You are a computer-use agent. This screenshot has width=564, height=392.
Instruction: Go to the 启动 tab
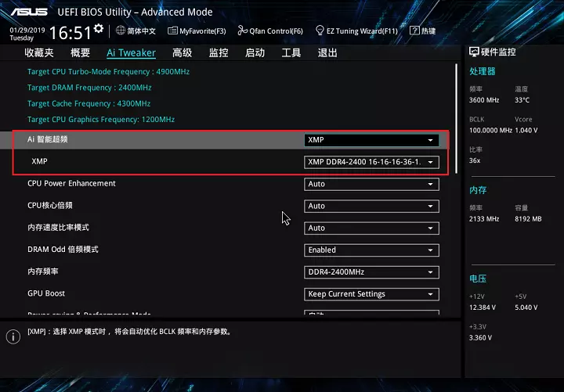pyautogui.click(x=255, y=53)
